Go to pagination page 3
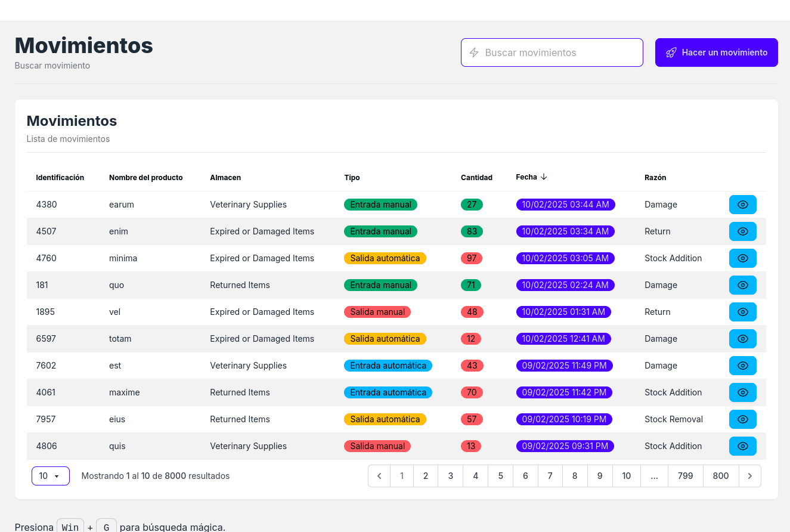The height and width of the screenshot is (532, 790). click(x=451, y=476)
